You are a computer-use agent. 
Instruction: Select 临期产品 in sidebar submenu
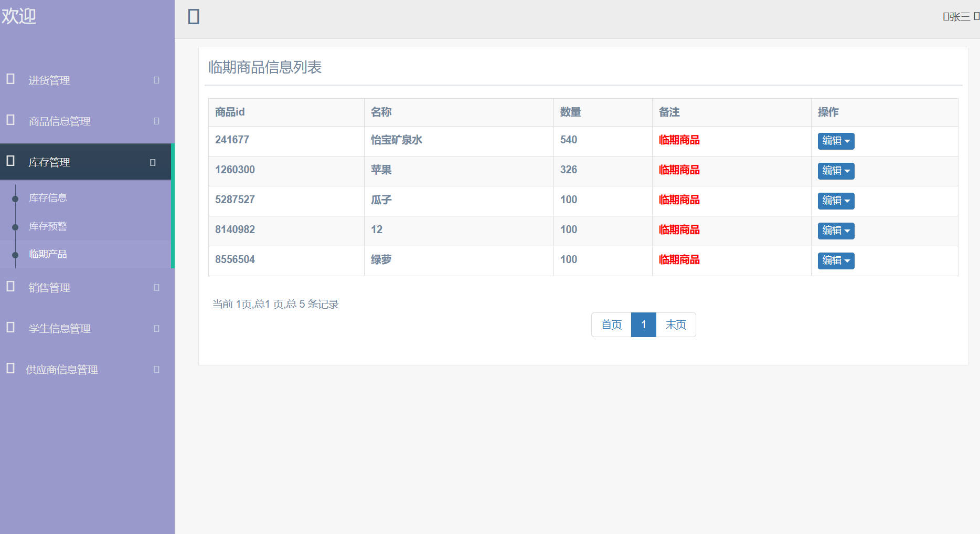coord(48,254)
